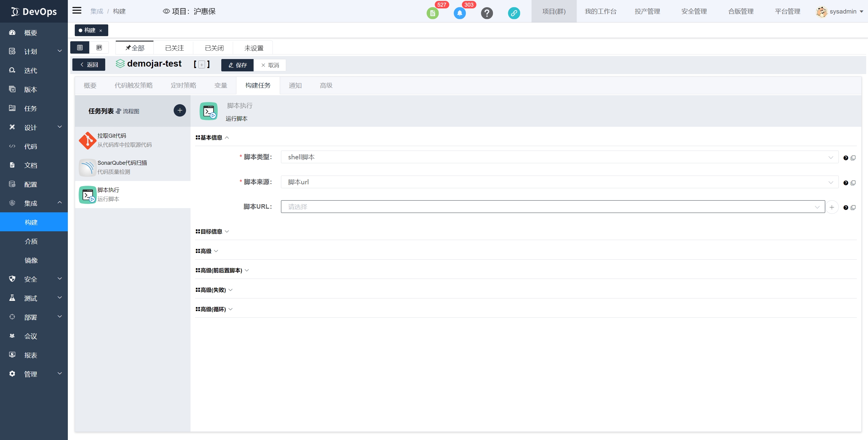Viewport: 868px width, 440px height.
Task: Open the code trigger strategy tab
Action: (134, 86)
